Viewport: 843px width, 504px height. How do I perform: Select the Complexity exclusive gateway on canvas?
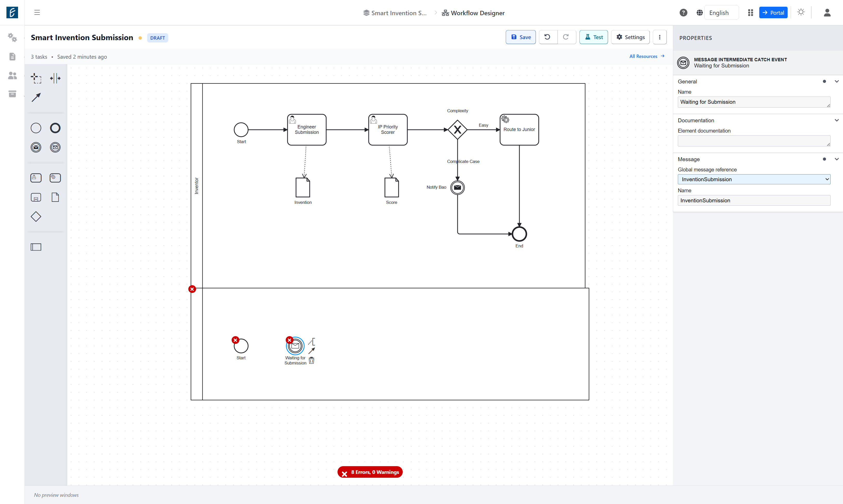click(x=457, y=130)
